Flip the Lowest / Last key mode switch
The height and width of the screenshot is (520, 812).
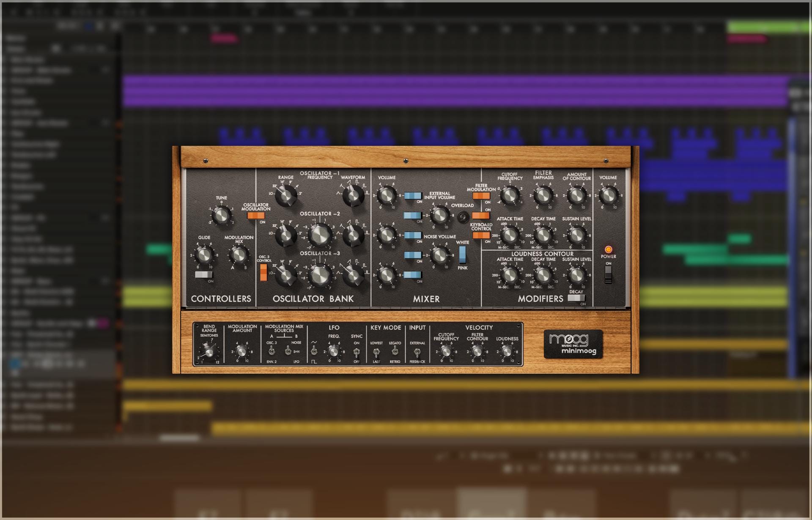tap(376, 352)
